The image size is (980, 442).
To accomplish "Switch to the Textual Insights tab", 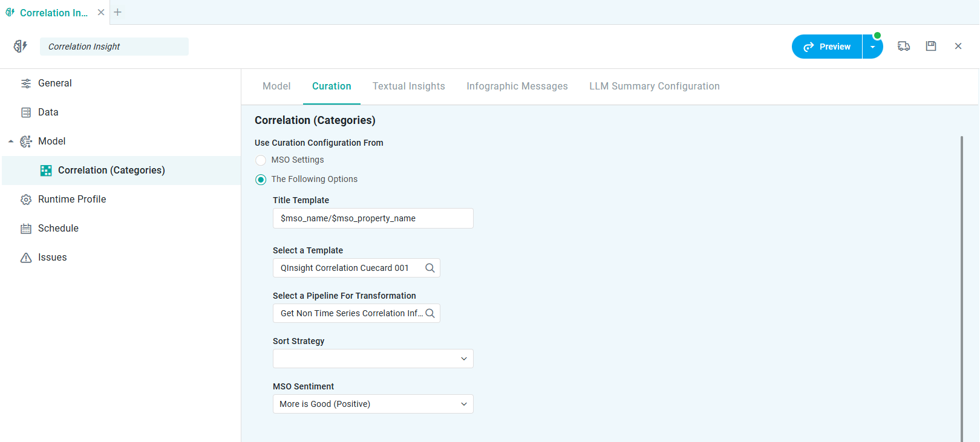I will pos(408,86).
